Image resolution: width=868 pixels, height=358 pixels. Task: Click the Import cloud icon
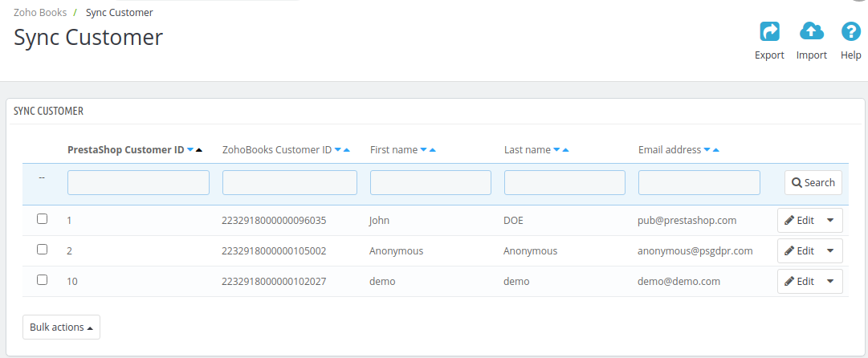click(x=812, y=31)
